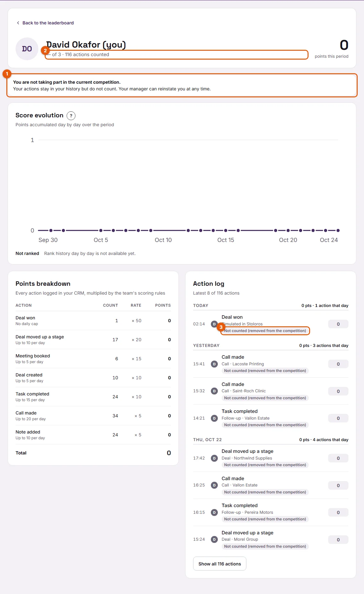Go back to the leaderboard

coord(45,23)
